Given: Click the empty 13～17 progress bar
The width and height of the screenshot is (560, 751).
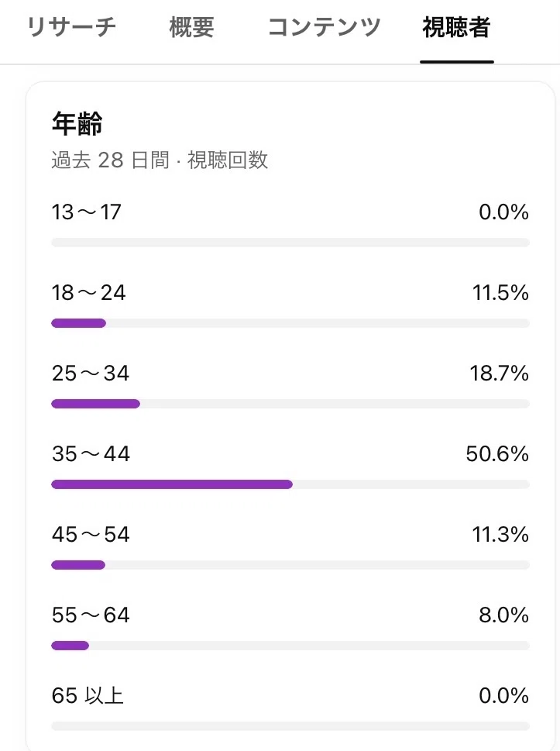Looking at the screenshot, I should [290, 243].
